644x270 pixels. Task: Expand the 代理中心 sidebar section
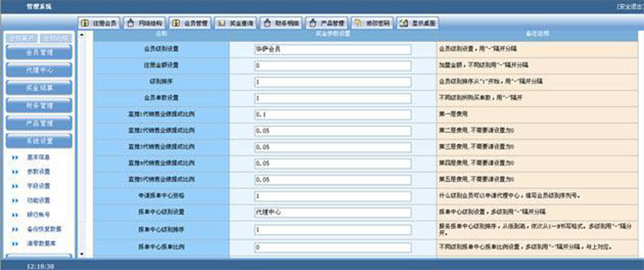(39, 70)
